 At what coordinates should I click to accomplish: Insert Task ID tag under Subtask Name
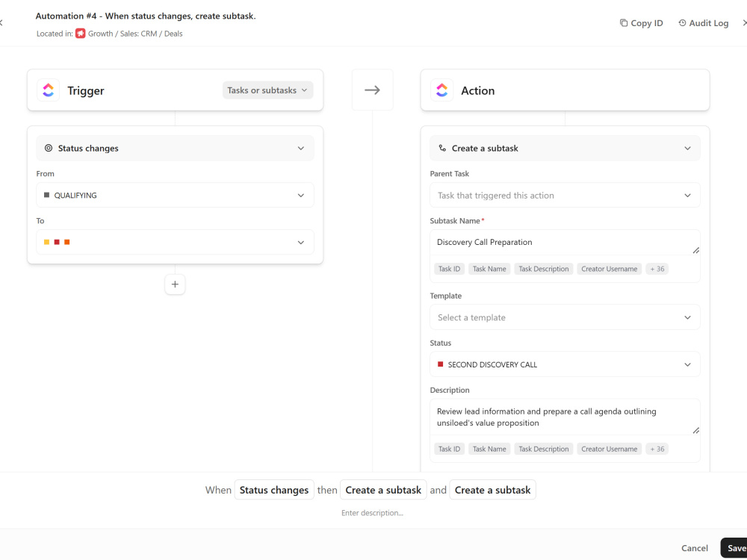(x=449, y=269)
